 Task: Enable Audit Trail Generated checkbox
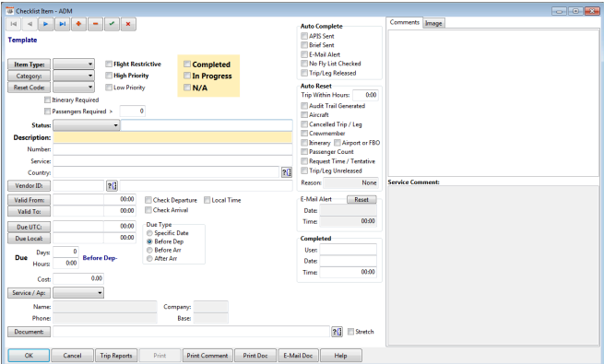[x=304, y=105]
